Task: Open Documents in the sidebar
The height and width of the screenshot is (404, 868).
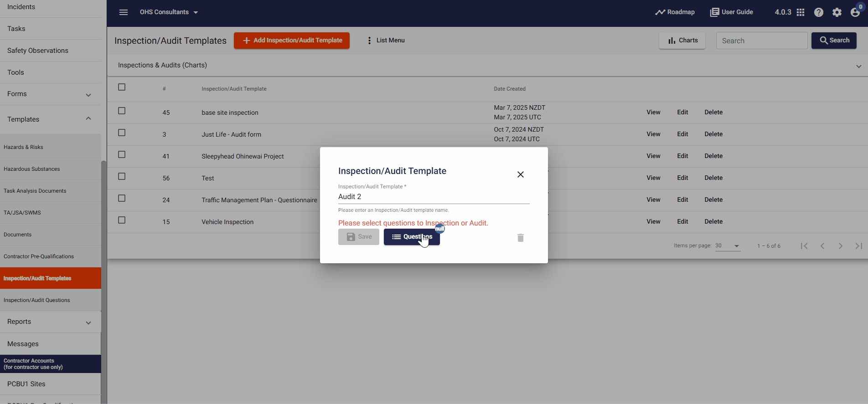Action: (51, 235)
